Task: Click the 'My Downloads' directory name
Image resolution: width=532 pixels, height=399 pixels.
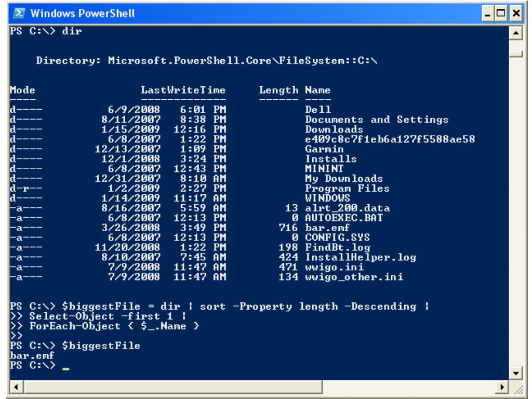Action: [x=344, y=179]
